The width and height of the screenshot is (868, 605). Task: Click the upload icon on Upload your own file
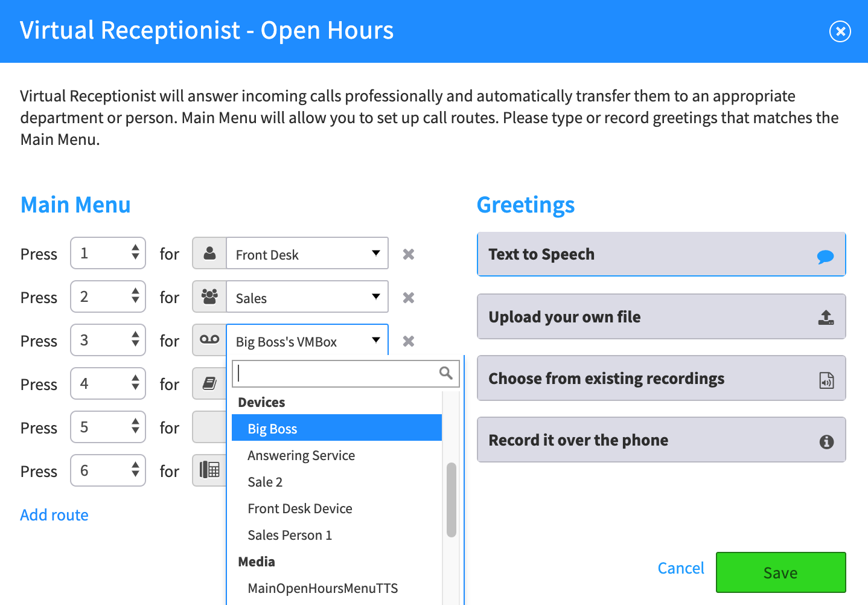[x=826, y=318]
